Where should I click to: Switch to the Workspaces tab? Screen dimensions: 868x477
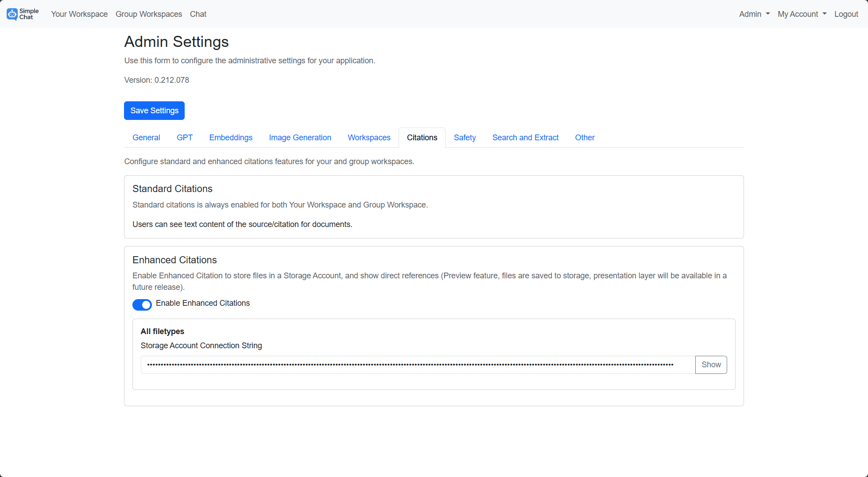(369, 138)
